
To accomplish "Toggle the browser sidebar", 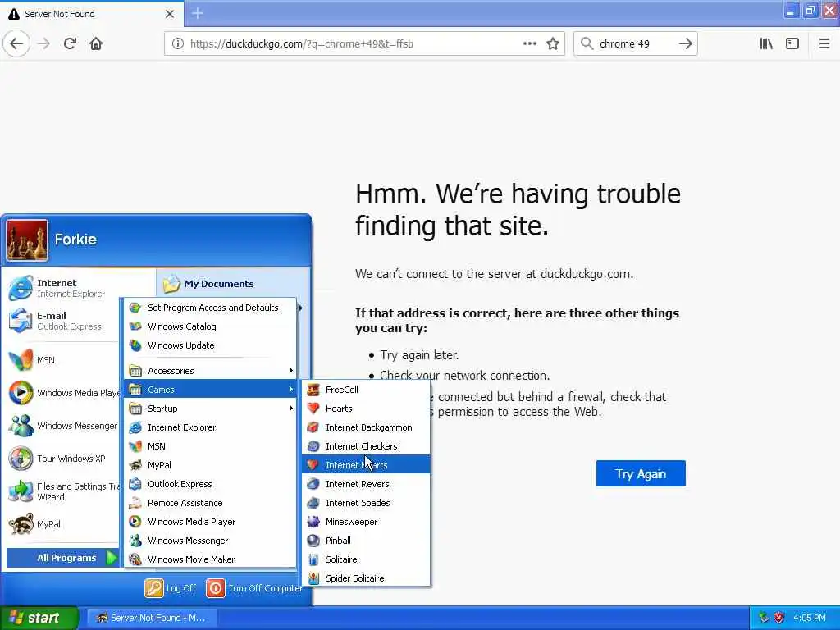I will [792, 43].
